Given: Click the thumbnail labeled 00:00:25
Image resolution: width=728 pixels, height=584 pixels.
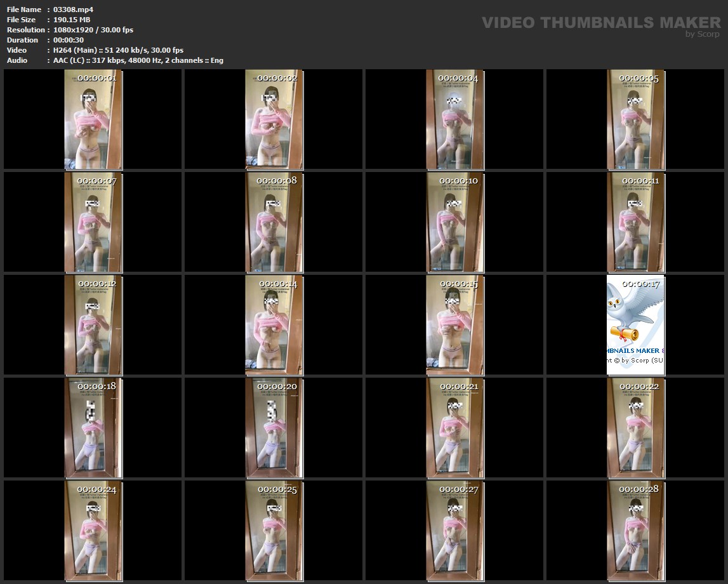Looking at the screenshot, I should [x=274, y=531].
